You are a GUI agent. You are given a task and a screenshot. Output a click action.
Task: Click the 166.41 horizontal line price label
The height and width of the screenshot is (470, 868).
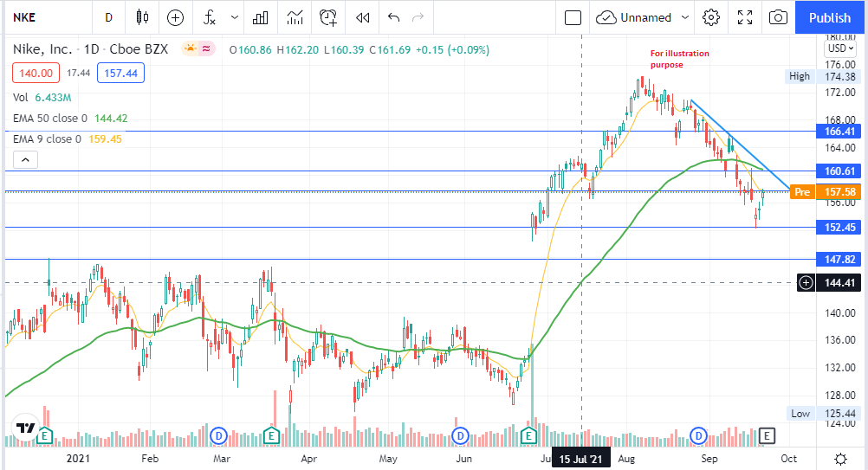pyautogui.click(x=839, y=132)
